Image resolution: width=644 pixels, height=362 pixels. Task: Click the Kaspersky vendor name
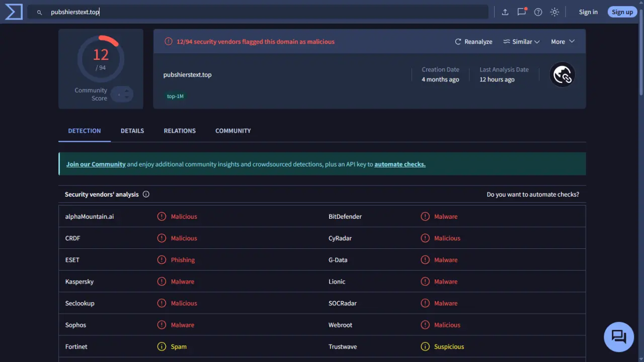[x=79, y=281]
